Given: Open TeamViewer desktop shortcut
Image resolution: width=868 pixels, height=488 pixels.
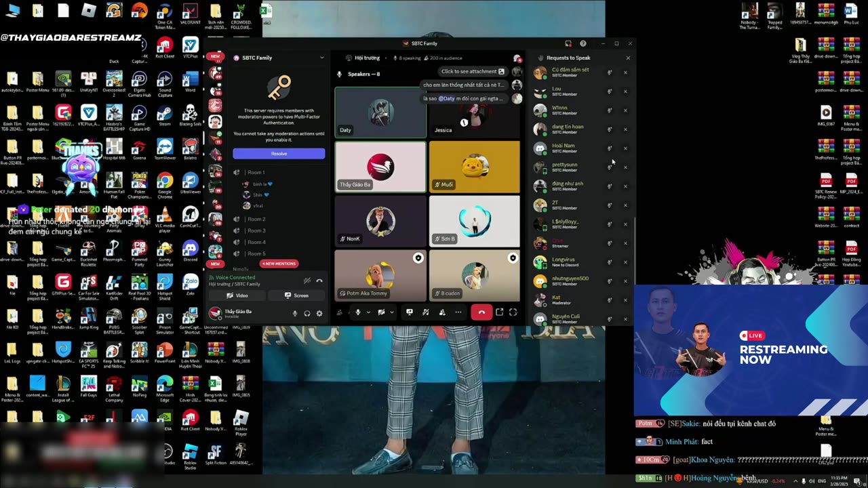Looking at the screenshot, I should [165, 150].
